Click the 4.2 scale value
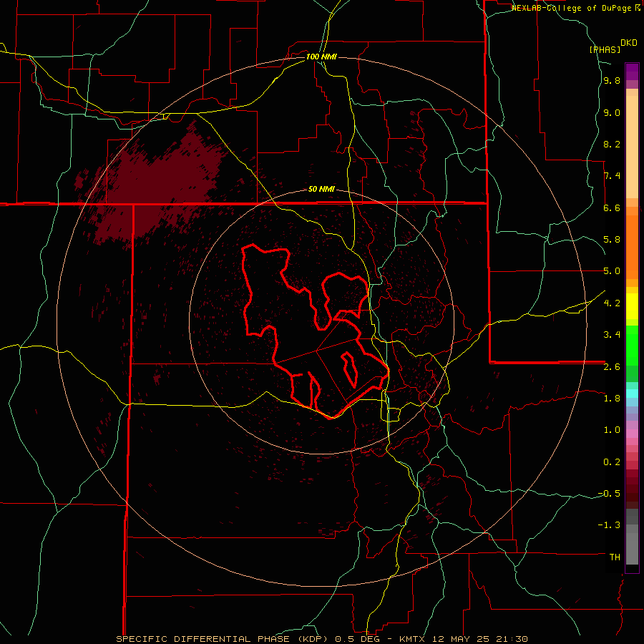 (x=612, y=303)
